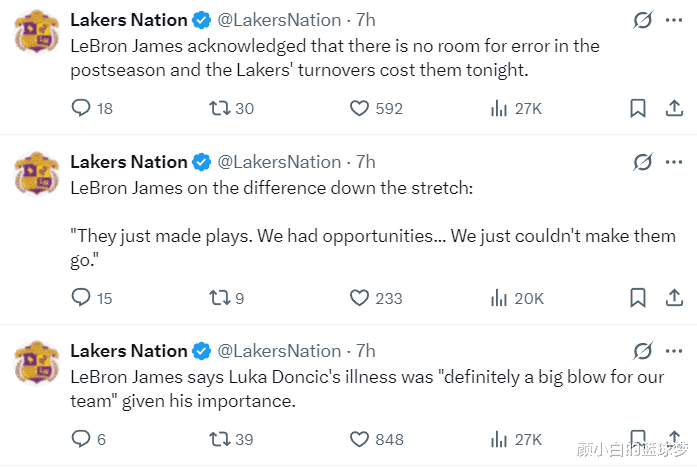Bookmark the 'They just made plays' tweet
This screenshot has width=697, height=468.
tap(638, 298)
